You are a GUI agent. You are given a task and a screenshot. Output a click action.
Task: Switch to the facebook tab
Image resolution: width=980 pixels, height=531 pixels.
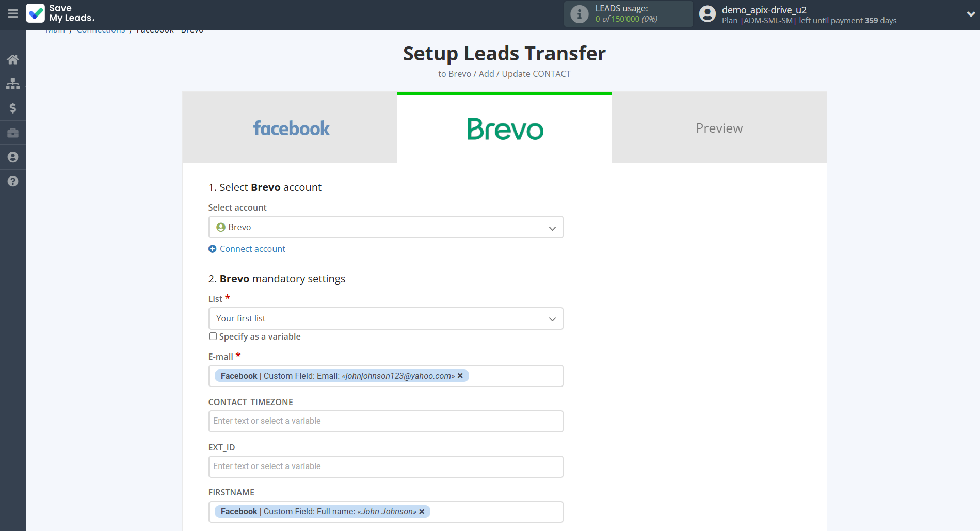pos(290,128)
